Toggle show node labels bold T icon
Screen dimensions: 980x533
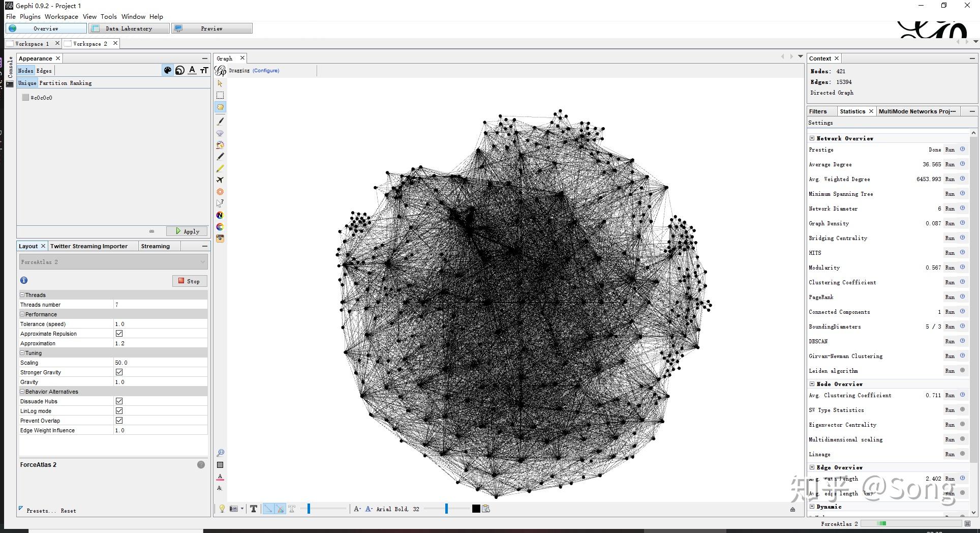254,509
